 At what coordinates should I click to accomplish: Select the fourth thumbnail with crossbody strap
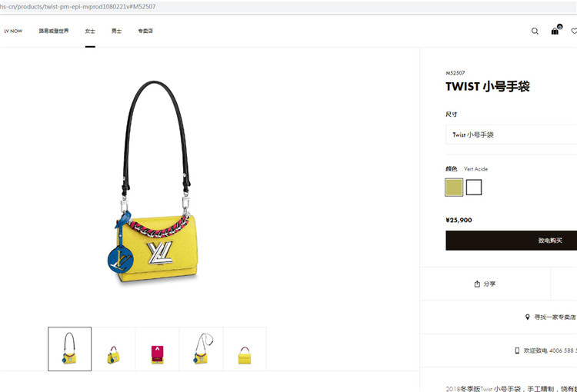(x=201, y=349)
